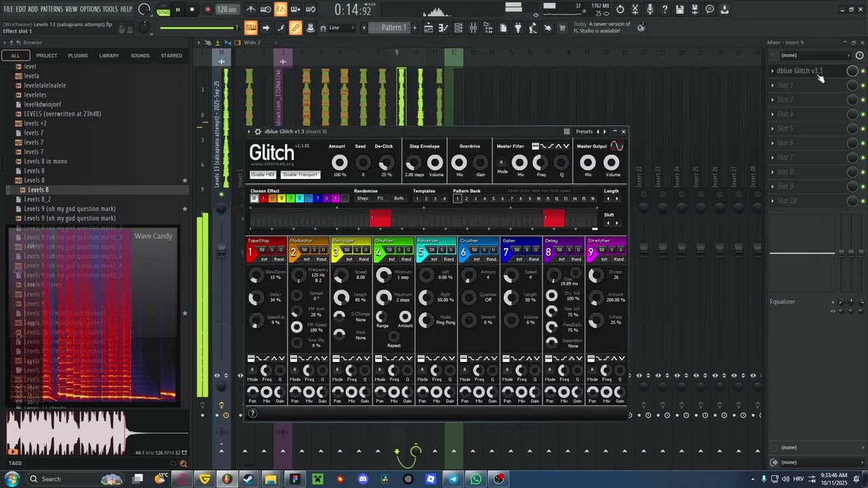
Task: Click Rand on the Delay effect
Action: 576,260
